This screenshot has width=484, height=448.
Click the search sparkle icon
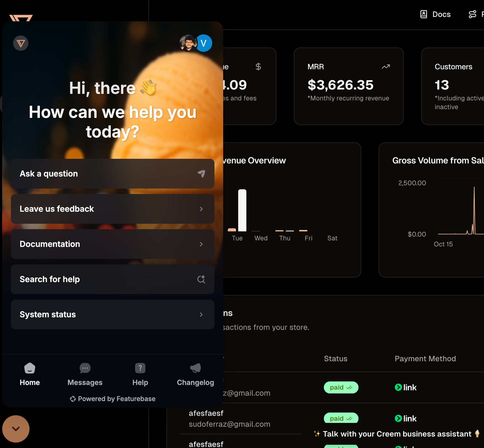(201, 279)
